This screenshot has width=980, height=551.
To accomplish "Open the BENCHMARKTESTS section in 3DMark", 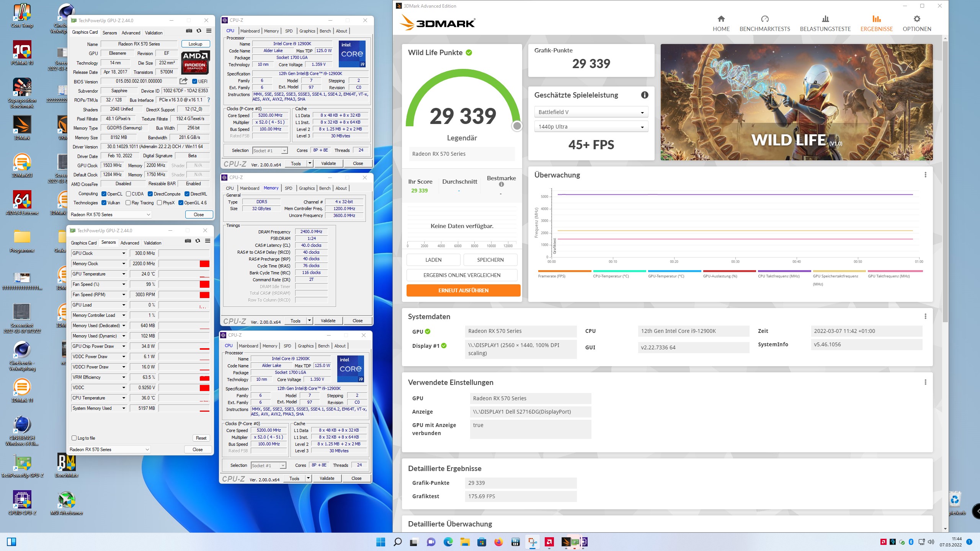I will pyautogui.click(x=764, y=24).
